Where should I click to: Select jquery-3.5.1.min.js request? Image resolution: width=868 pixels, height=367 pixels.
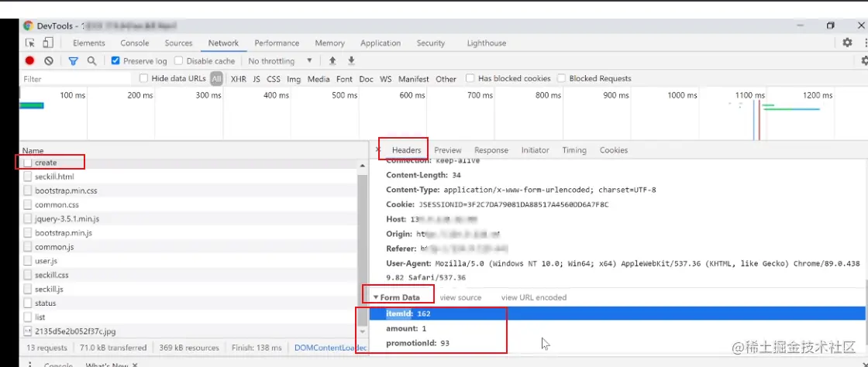191,219
